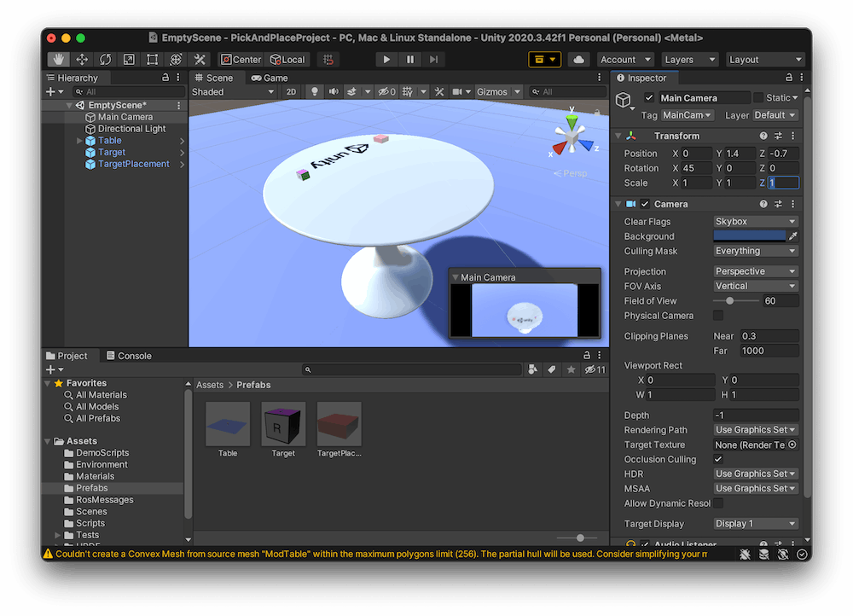
Task: Open the Gizmos dropdown
Action: pyautogui.click(x=498, y=92)
